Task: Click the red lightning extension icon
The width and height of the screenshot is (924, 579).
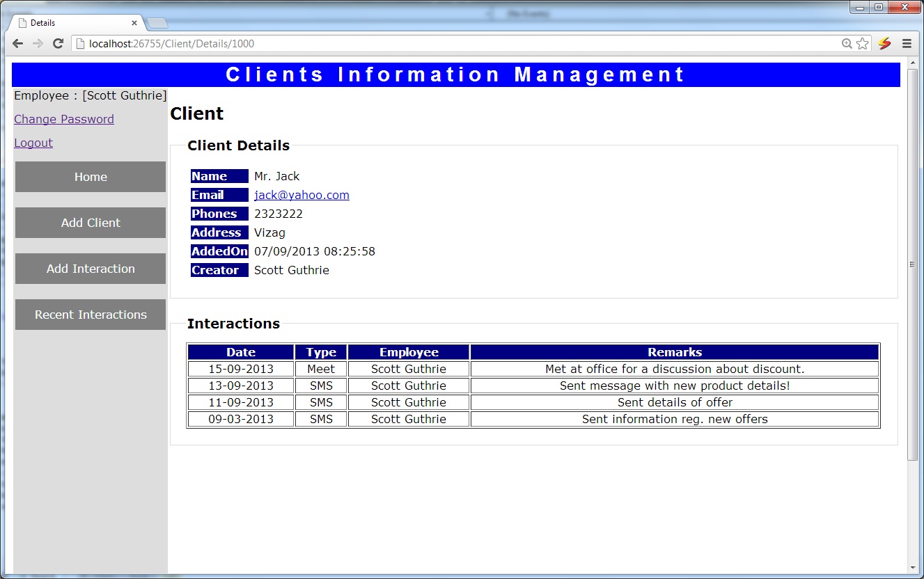Action: coord(884,44)
